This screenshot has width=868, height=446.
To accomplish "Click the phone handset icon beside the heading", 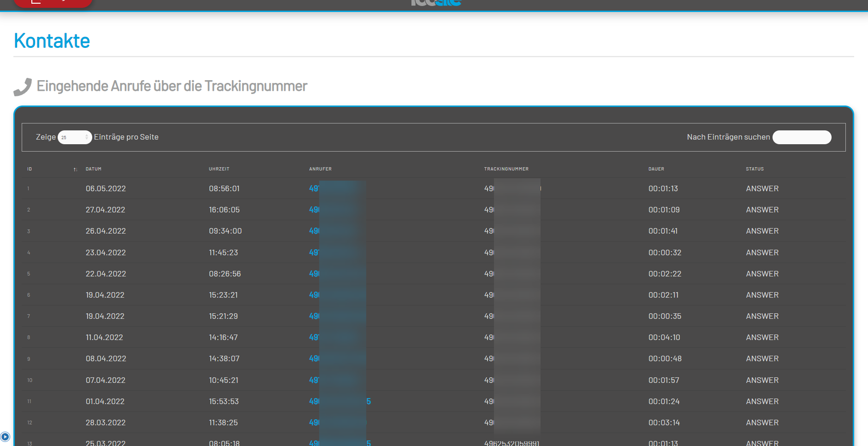I will click(x=23, y=87).
